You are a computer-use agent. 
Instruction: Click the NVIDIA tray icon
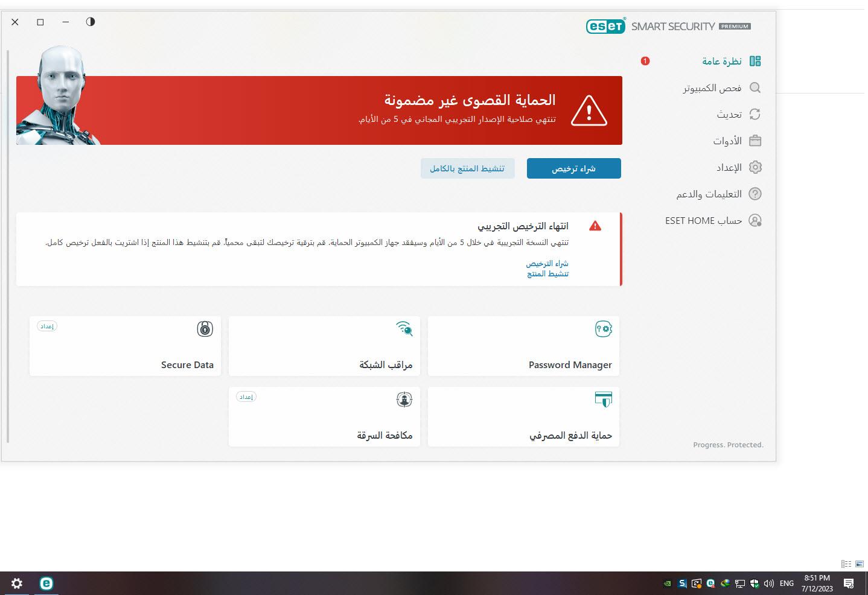[668, 584]
